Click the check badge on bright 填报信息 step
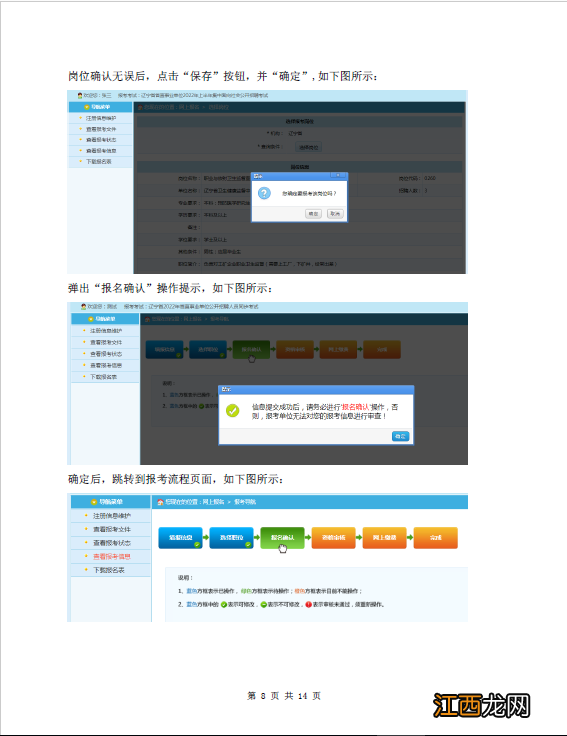 click(x=197, y=545)
